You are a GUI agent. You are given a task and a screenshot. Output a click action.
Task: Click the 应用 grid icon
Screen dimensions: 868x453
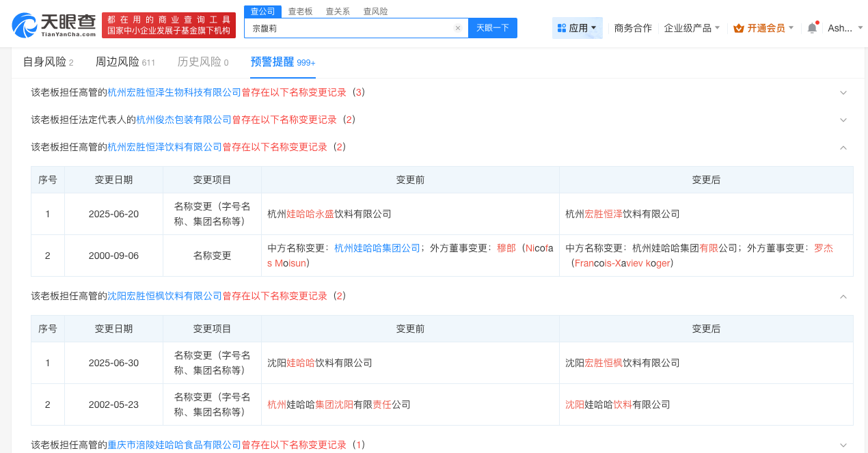(x=562, y=28)
